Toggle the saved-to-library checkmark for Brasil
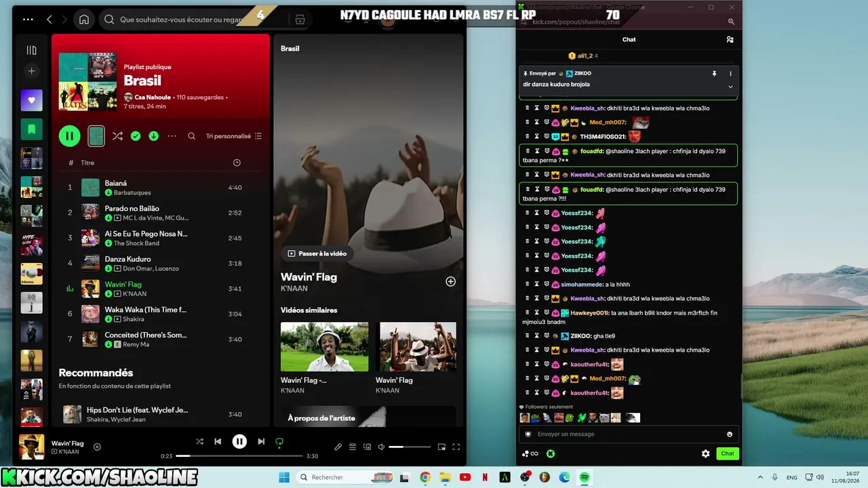Screen dimensions: 868x488 pos(136,136)
